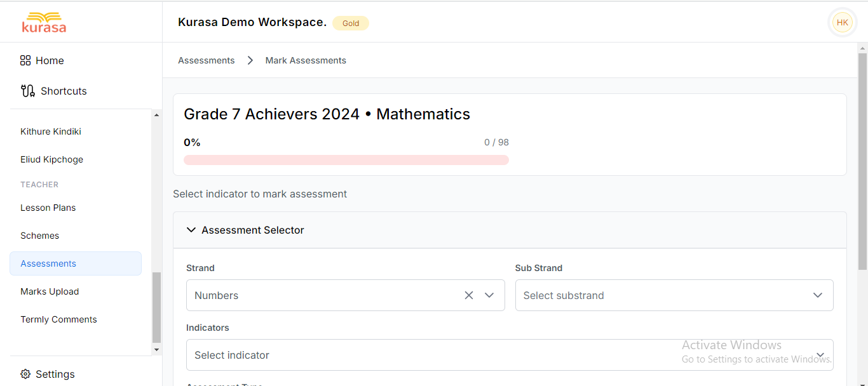This screenshot has height=386, width=868.
Task: Select teacher Eliud Kipchoge
Action: click(51, 159)
